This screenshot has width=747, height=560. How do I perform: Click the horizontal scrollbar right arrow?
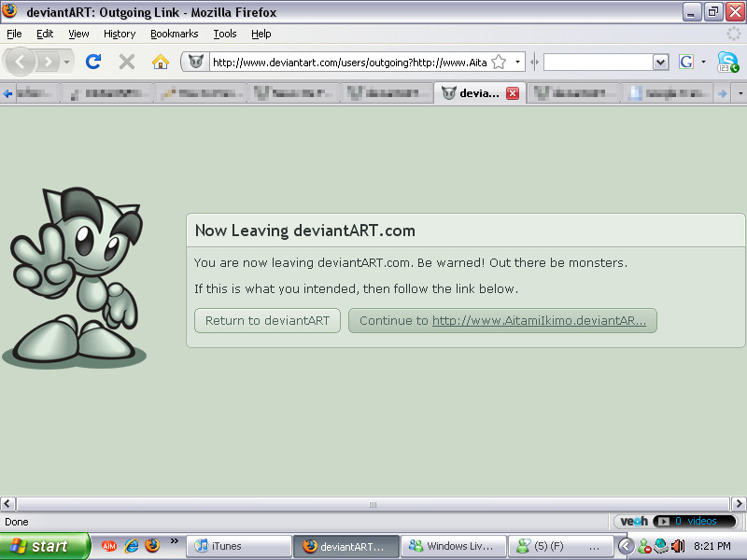[x=739, y=504]
